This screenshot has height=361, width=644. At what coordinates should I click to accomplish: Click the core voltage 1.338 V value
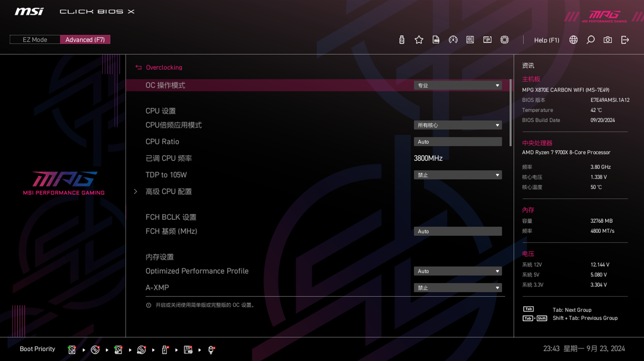pyautogui.click(x=599, y=177)
